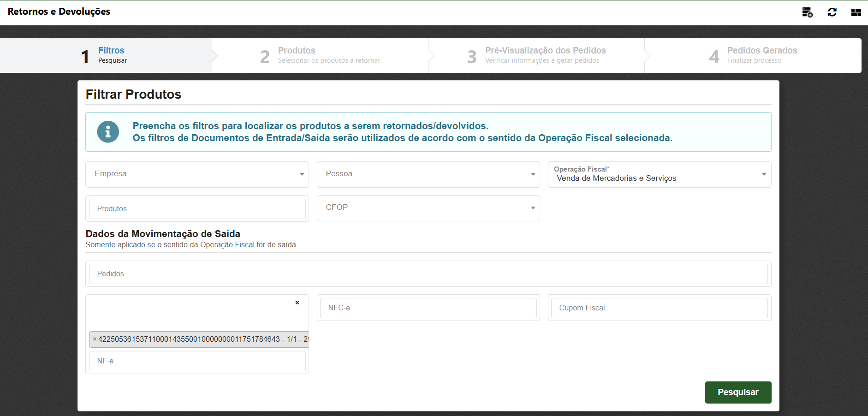Jump to step 4 Pedidos Gerados
Viewport: 868px width, 416px height.
[753, 55]
